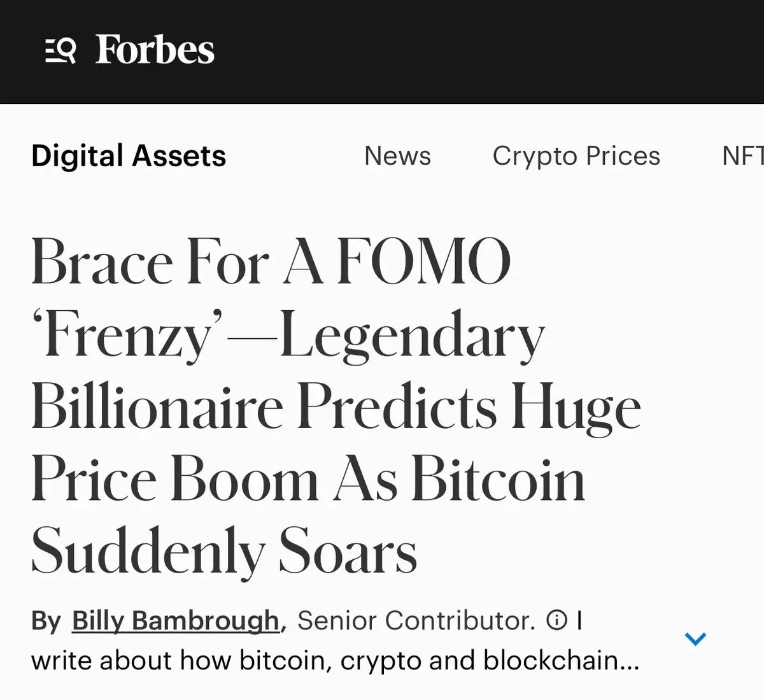Click the 'By' byline prefix
This screenshot has height=700, width=764.
click(46, 620)
